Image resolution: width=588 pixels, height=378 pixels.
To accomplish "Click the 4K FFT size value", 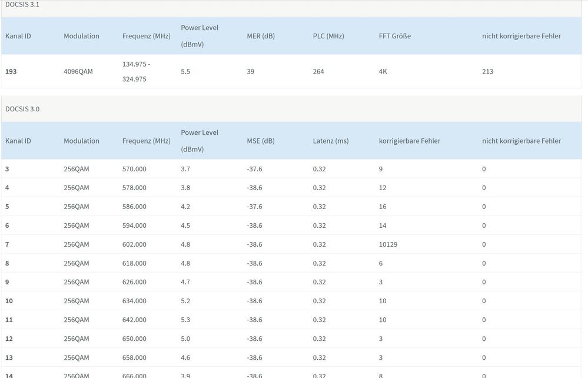I will (x=383, y=71).
